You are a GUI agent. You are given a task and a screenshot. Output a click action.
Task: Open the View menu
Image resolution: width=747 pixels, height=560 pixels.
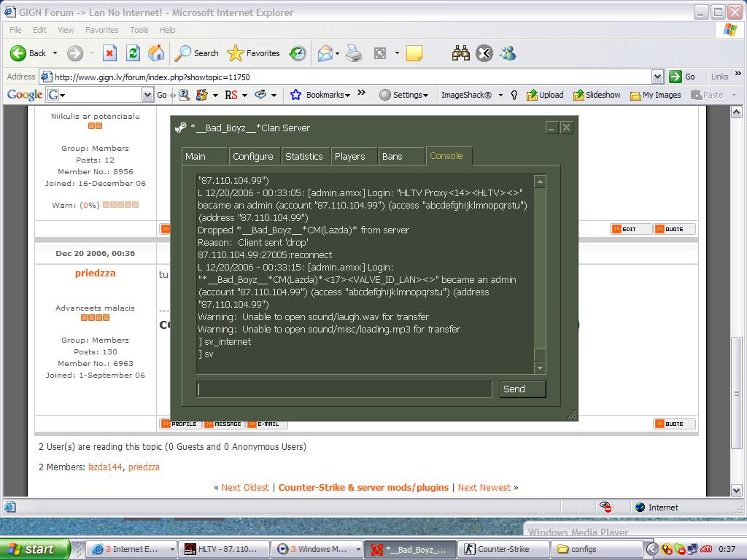point(66,30)
